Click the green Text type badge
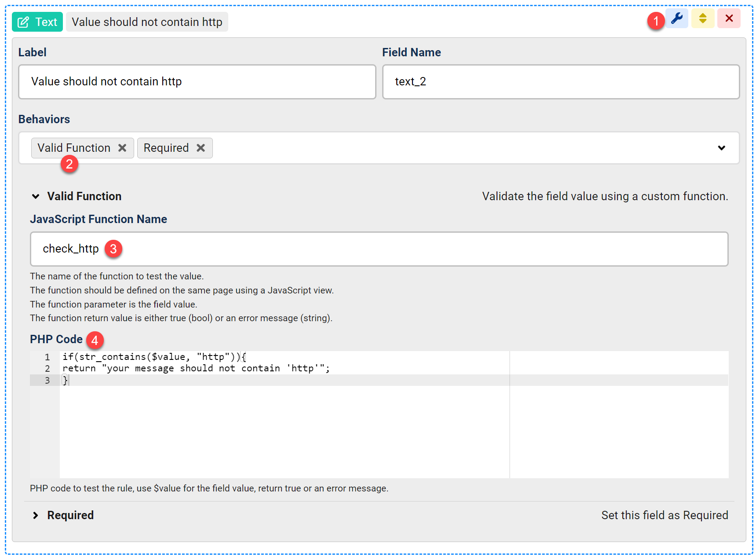Screen dimensions: 756x557 37,22
